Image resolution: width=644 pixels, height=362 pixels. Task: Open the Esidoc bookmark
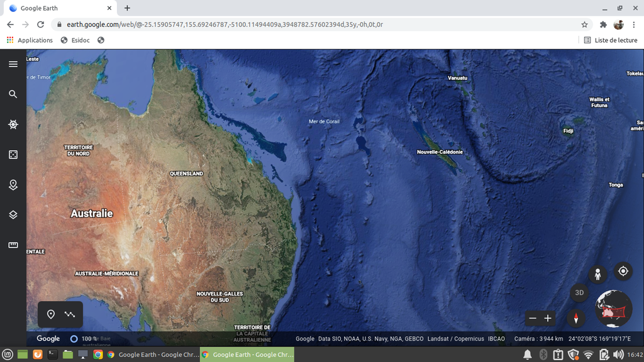[x=75, y=40]
